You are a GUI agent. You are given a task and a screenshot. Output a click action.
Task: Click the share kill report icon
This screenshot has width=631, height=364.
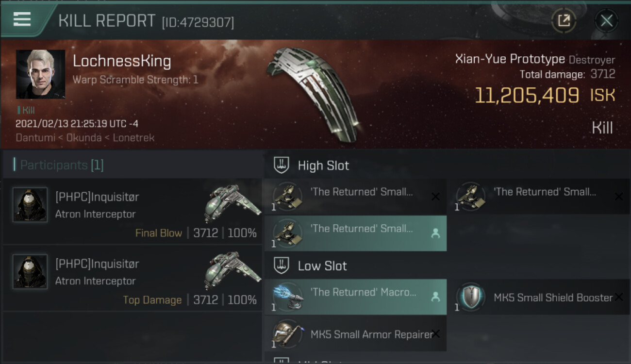564,20
